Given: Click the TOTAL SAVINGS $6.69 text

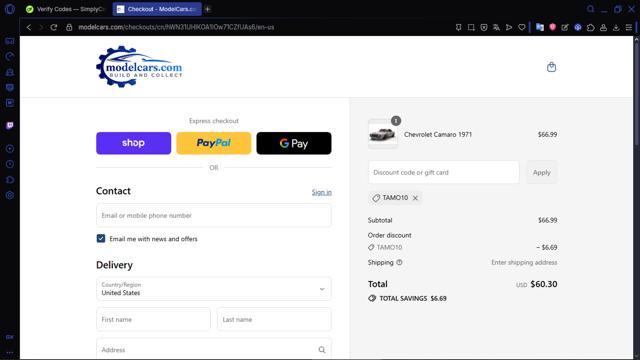Looking at the screenshot, I should click(413, 298).
